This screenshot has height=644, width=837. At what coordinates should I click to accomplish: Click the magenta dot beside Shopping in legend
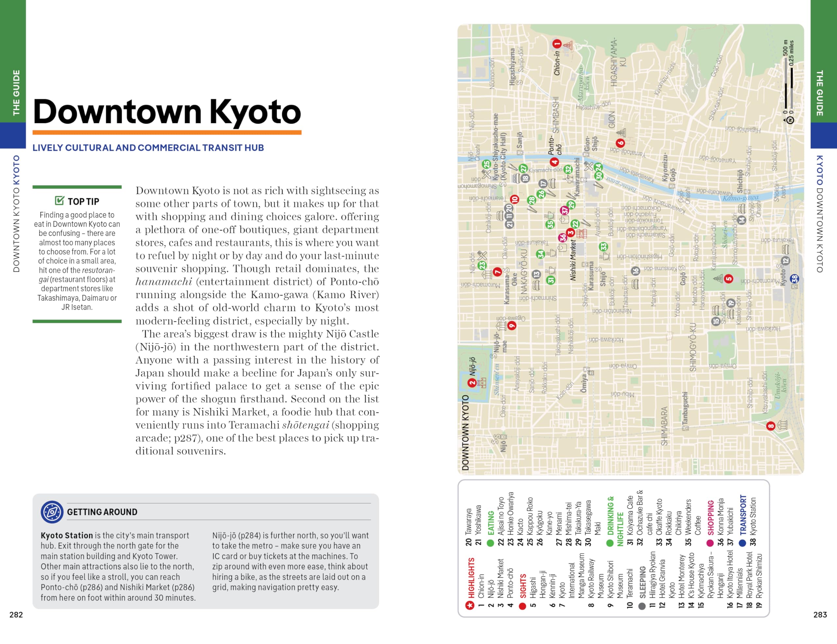(x=710, y=543)
